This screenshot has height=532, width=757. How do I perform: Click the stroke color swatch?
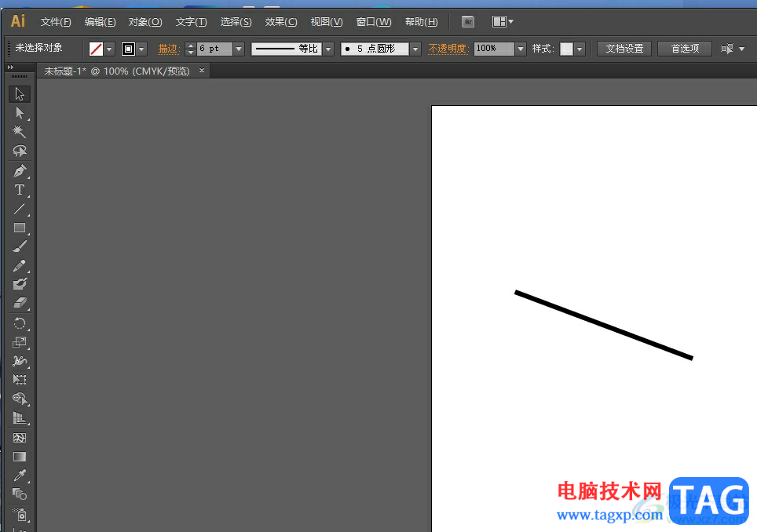pyautogui.click(x=128, y=49)
